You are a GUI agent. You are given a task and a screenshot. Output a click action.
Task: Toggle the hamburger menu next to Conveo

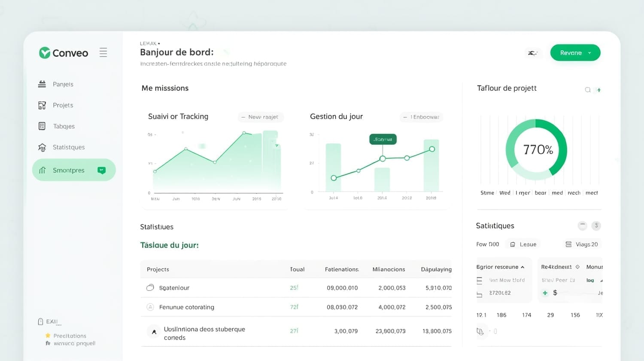[x=103, y=53]
